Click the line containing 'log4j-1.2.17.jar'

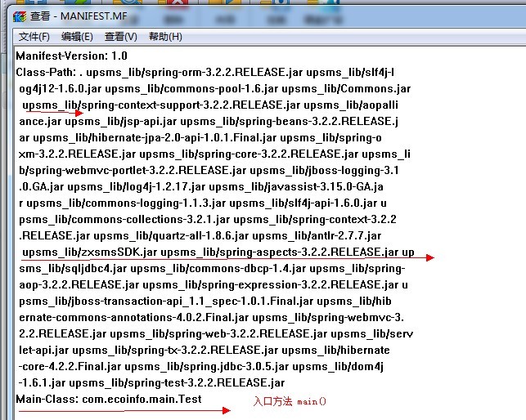(x=201, y=186)
